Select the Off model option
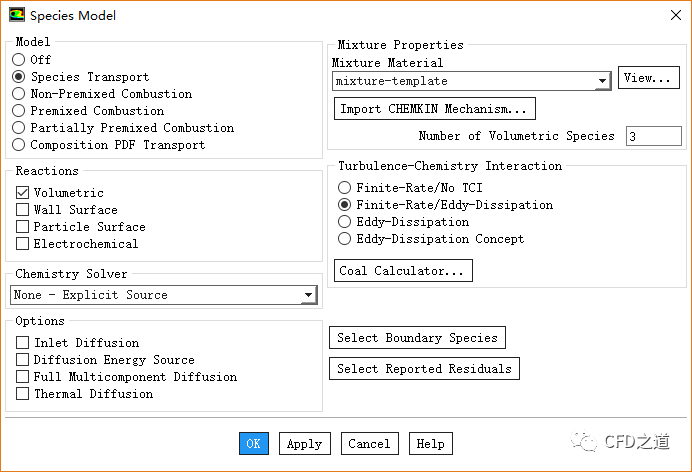The height and width of the screenshot is (472, 692). (x=19, y=60)
